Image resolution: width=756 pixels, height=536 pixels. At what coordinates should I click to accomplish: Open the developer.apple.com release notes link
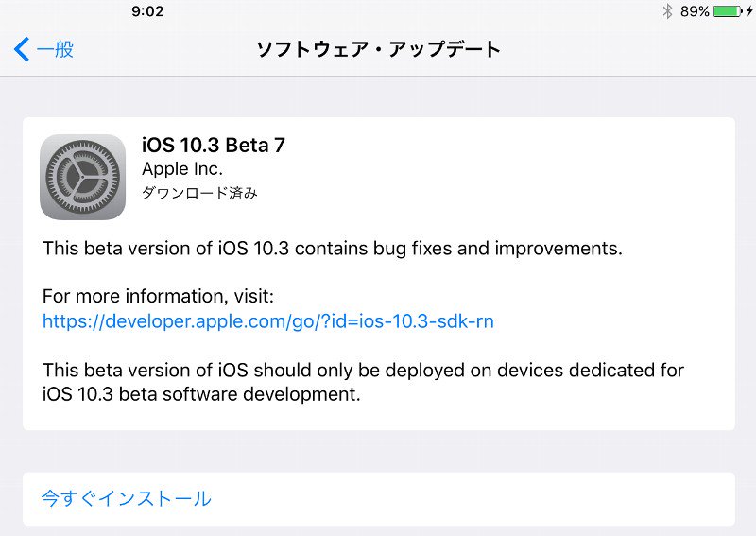(x=268, y=321)
